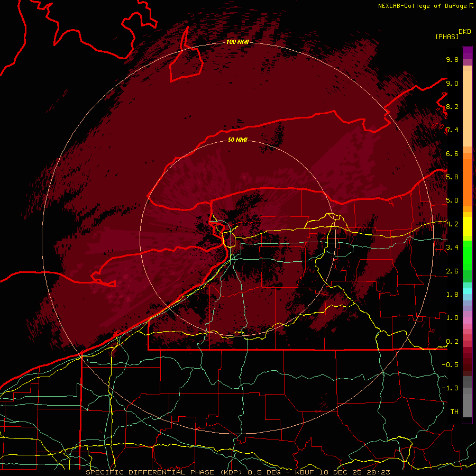Screen dimensions: 476x476
Task: Select the 8.2 value on the scale
Action: [x=452, y=106]
